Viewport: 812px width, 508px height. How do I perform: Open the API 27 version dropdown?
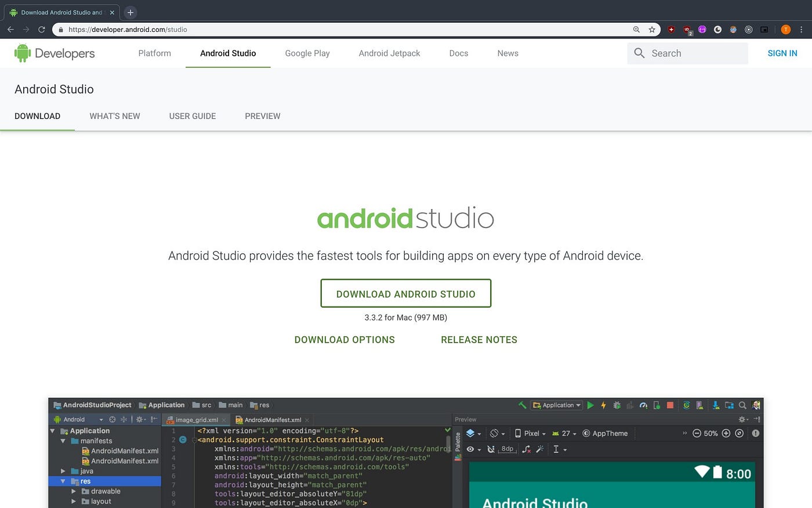coord(564,434)
